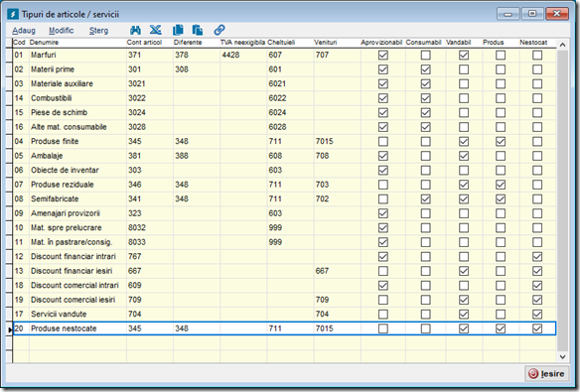Click the paste clipboard icon
580x392 pixels.
pos(198,30)
